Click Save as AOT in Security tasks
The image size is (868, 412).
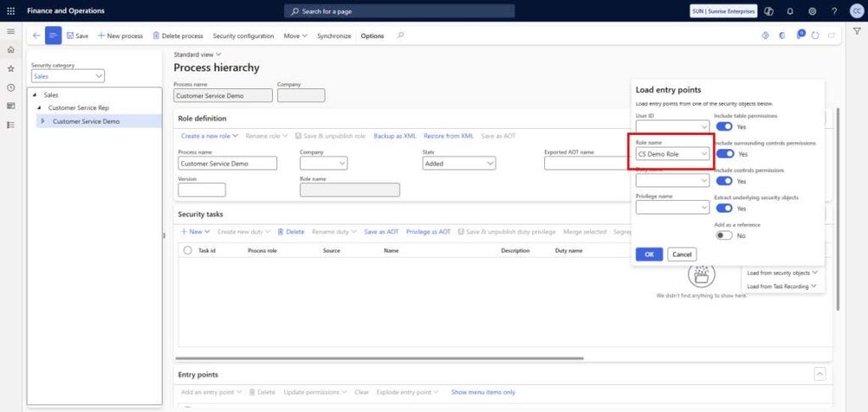(x=381, y=231)
